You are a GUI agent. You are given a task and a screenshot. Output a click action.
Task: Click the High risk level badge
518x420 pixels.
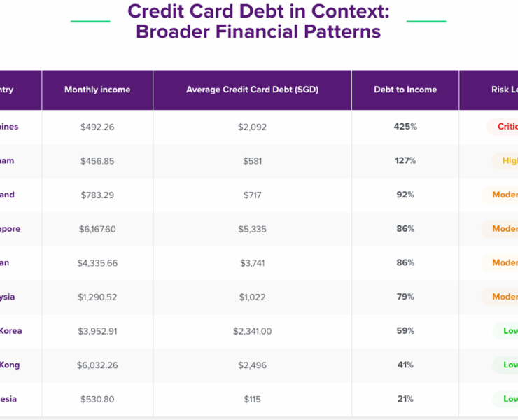tap(509, 161)
